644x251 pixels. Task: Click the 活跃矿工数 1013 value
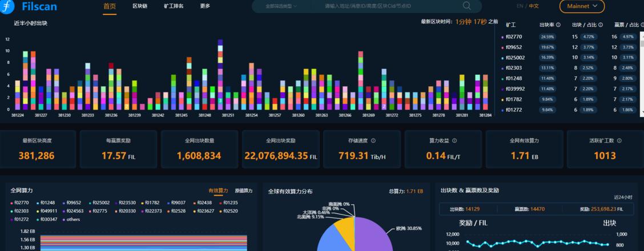tap(605, 156)
